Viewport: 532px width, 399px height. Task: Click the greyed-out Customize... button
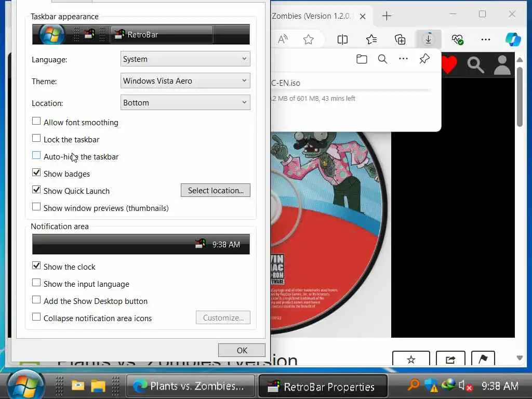(x=223, y=317)
